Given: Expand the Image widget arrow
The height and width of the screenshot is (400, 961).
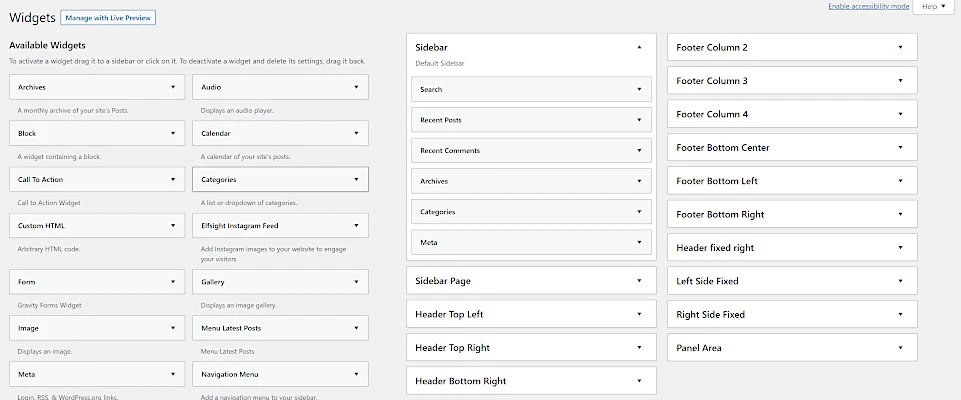Looking at the screenshot, I should click(173, 328).
